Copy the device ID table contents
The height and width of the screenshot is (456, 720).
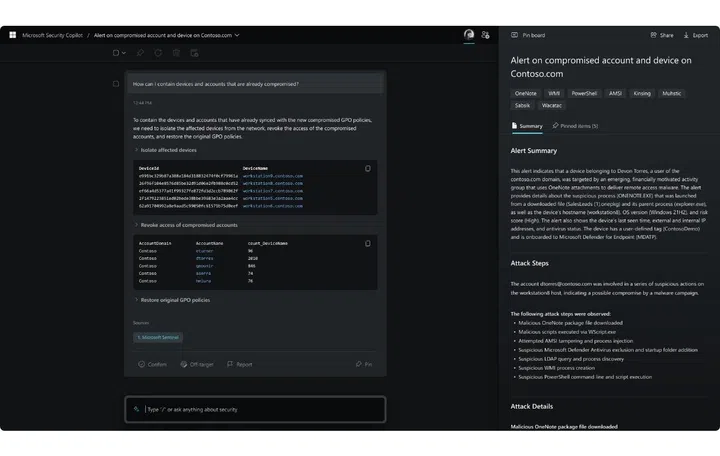coord(368,168)
